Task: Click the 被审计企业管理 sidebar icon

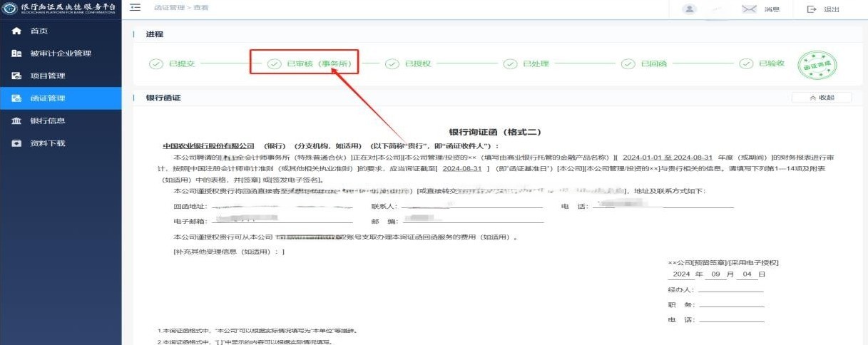Action: [x=16, y=53]
